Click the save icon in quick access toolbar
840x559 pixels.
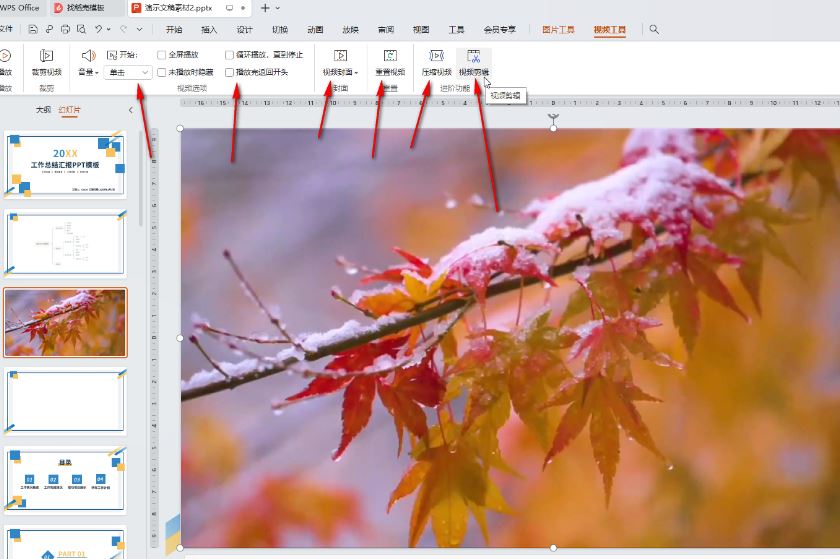(x=34, y=30)
